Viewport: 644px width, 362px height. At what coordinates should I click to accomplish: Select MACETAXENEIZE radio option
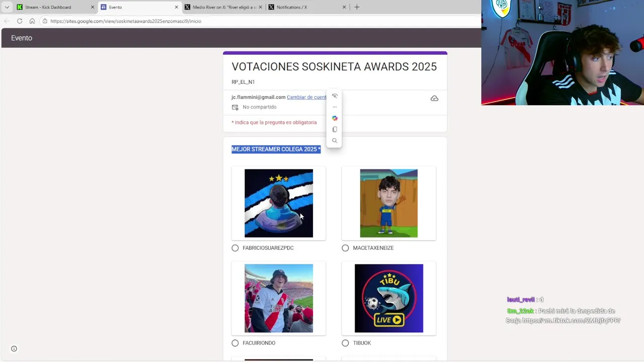point(345,248)
